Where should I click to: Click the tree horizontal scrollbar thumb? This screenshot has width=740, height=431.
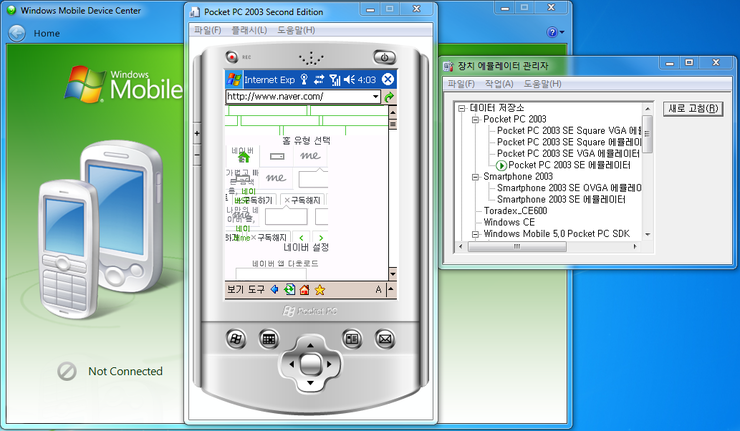(517, 246)
